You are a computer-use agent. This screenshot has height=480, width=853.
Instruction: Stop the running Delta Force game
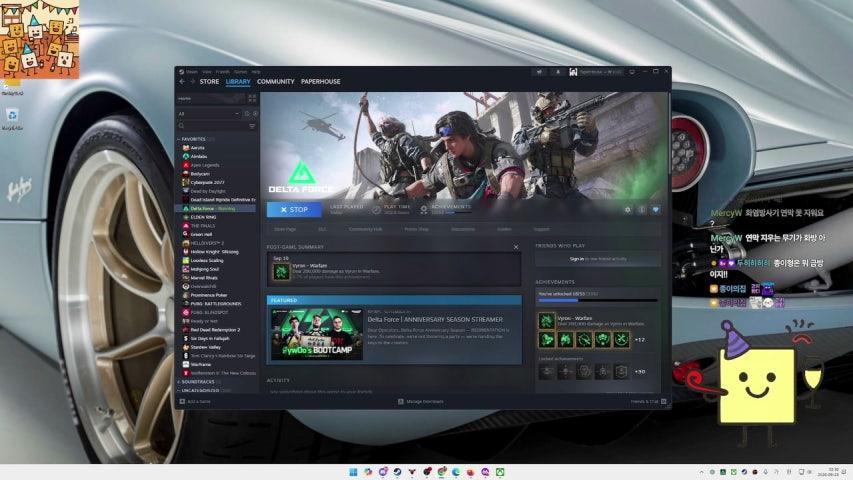[294, 210]
